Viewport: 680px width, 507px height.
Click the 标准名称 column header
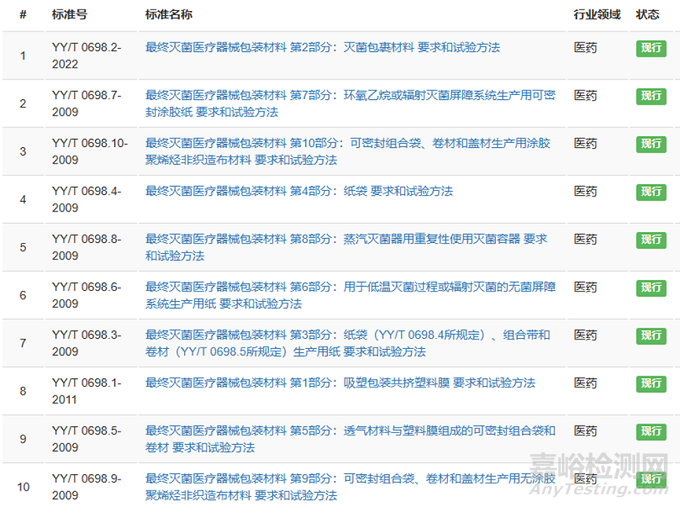(169, 16)
